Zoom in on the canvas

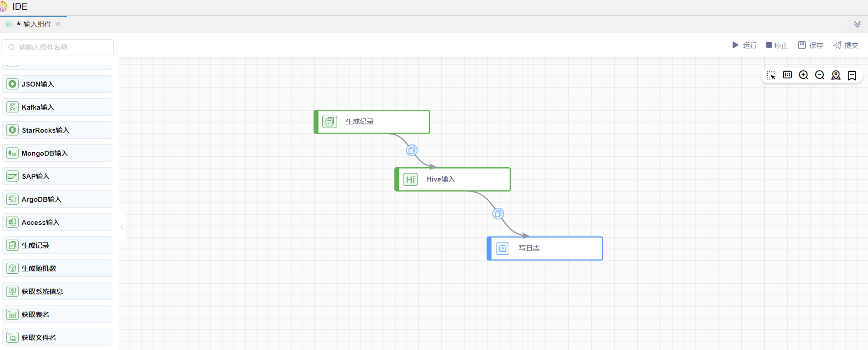(803, 75)
